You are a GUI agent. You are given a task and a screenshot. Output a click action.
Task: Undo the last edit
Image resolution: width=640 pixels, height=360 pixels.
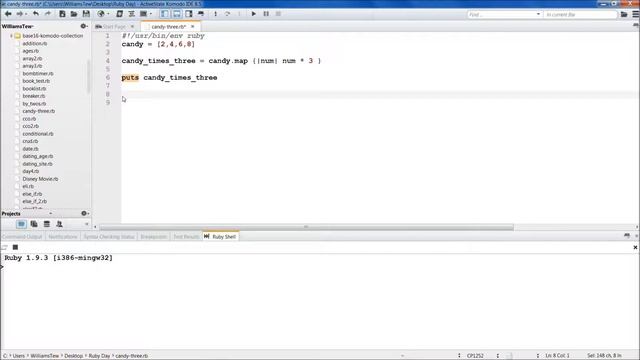click(36, 14)
